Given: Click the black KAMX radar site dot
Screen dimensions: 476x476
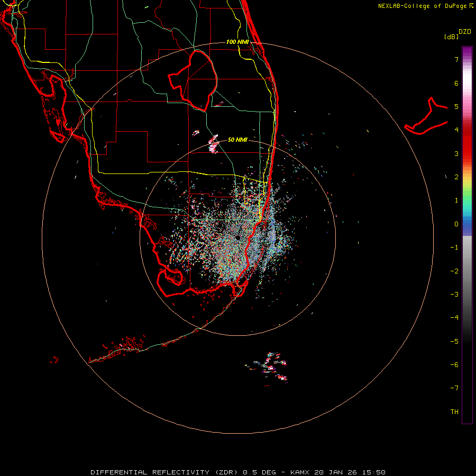Looking at the screenshot, I should coord(237,237).
